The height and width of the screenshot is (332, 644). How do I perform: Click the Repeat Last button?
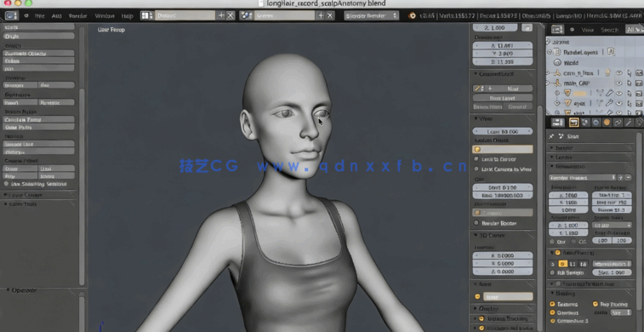click(38, 144)
